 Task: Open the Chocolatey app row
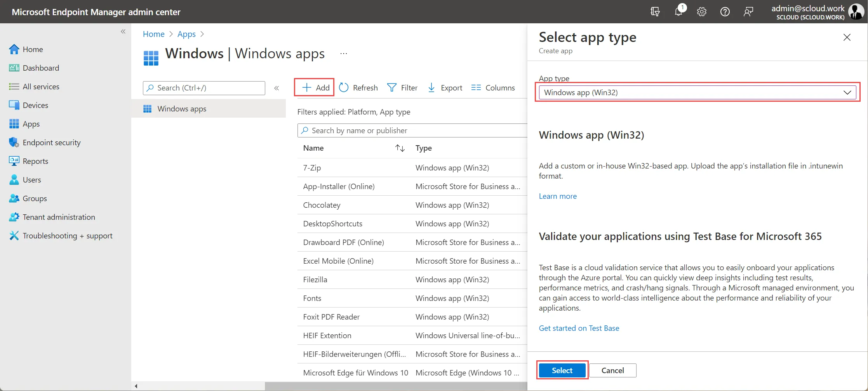(x=412, y=205)
